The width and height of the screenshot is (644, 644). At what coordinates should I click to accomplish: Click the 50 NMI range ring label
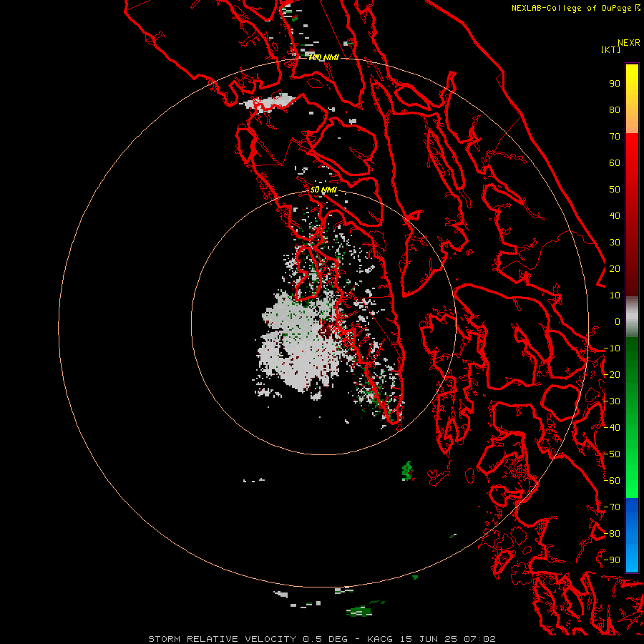coord(323,190)
